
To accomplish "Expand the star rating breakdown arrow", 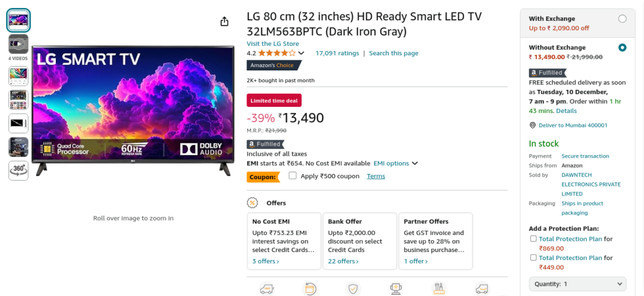I will (301, 53).
